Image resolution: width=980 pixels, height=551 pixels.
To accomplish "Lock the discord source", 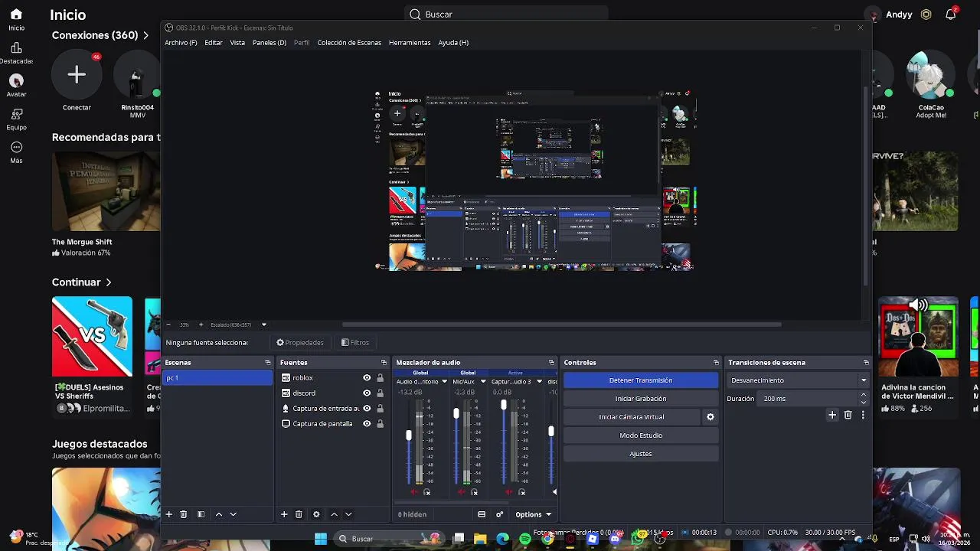I will 380,393.
